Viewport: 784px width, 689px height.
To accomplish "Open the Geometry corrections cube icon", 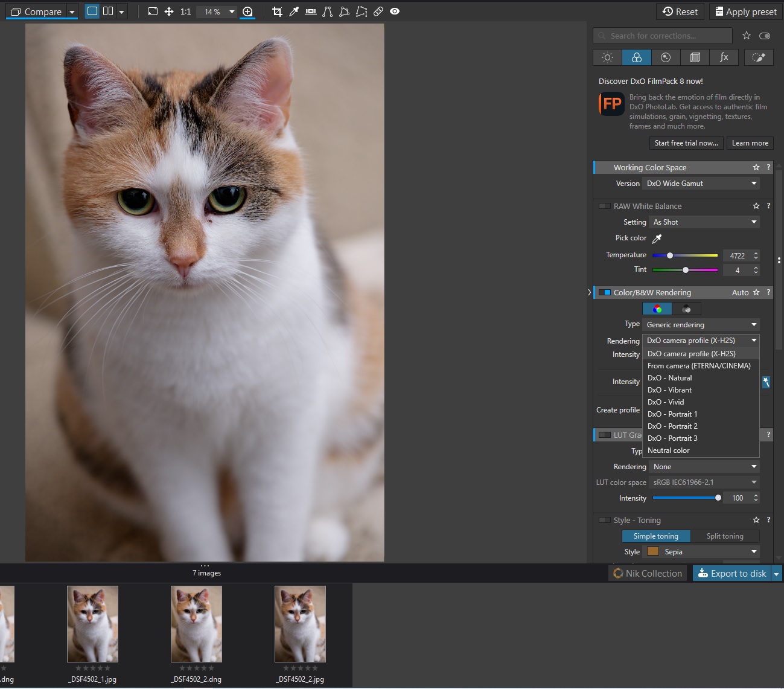I will (695, 57).
